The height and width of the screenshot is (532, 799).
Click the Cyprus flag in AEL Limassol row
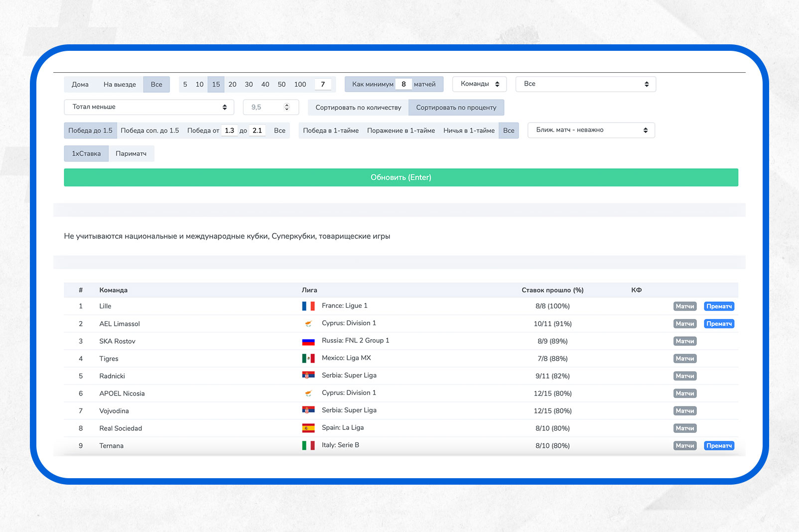point(308,324)
